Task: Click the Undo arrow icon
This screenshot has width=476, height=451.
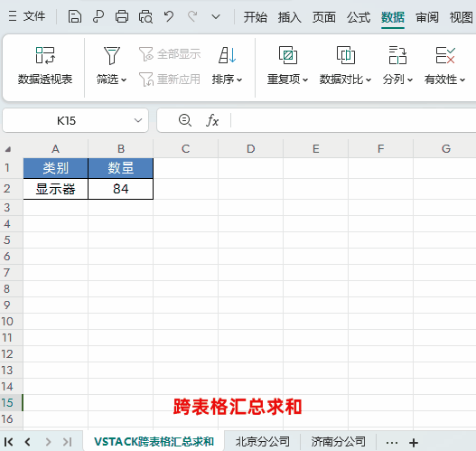Action: click(x=169, y=16)
